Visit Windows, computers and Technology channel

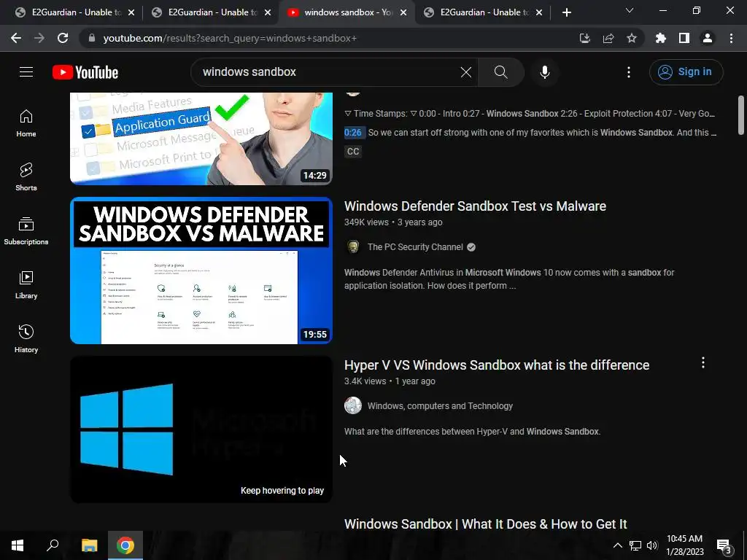tap(440, 406)
